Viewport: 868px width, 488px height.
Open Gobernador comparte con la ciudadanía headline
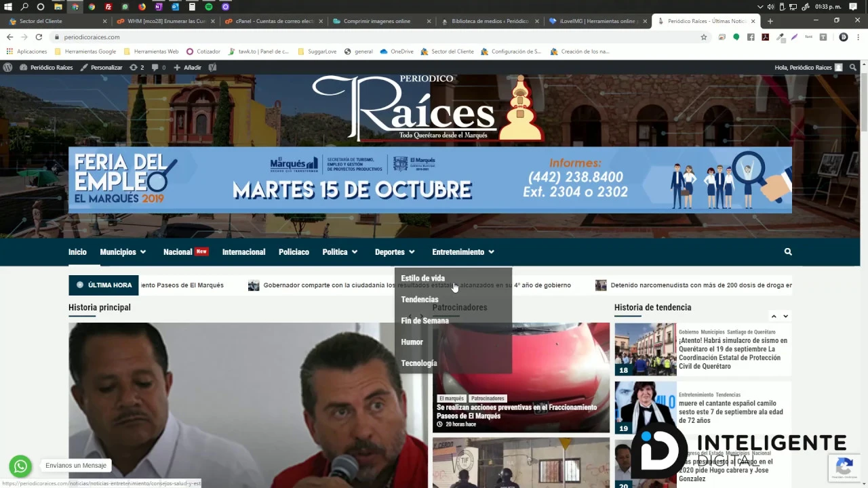click(416, 285)
